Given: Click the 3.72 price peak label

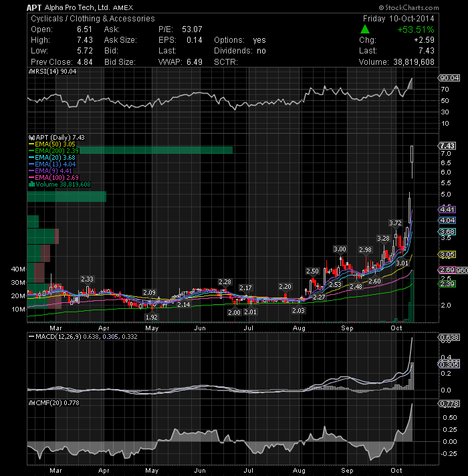Looking at the screenshot, I should 396,223.
